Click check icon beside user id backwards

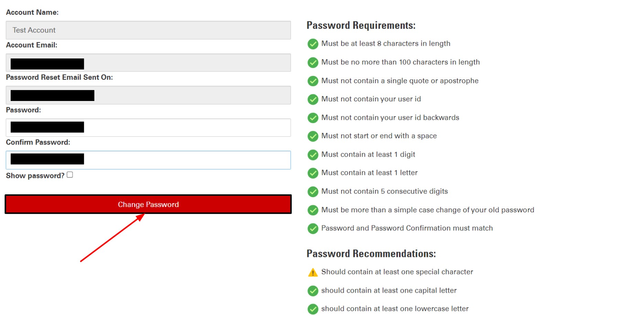click(313, 118)
